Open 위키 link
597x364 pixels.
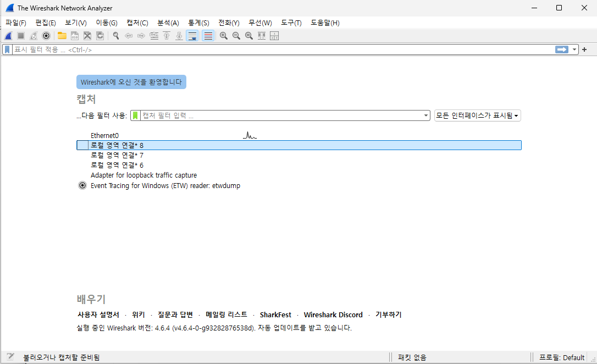(x=139, y=315)
